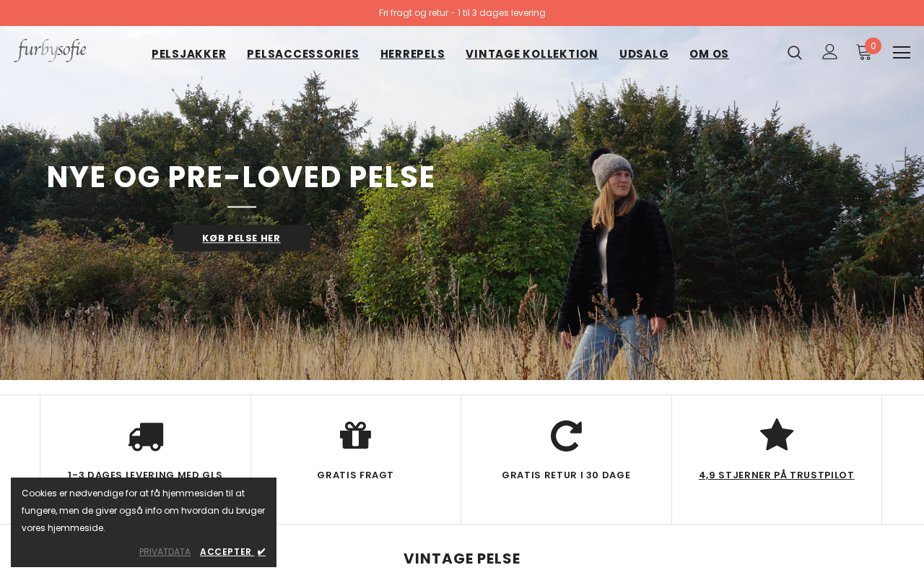Open the Pelsaccessories menu
The height and width of the screenshot is (578, 924).
[x=303, y=54]
